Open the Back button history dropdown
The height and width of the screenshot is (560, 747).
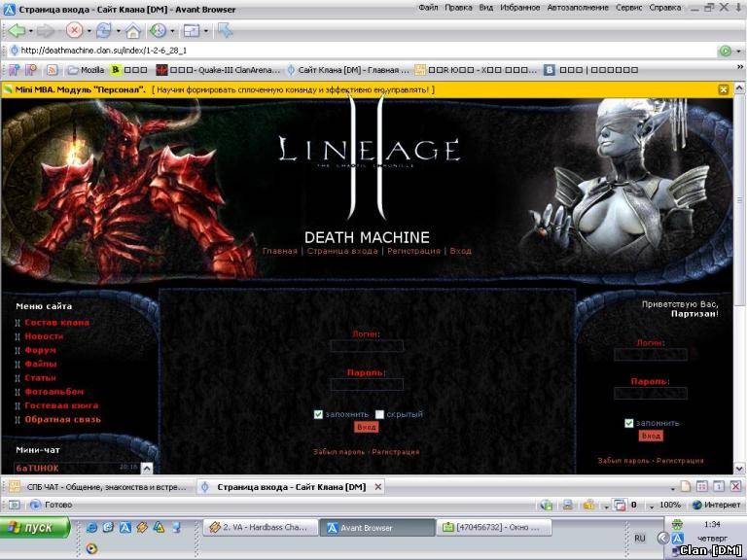31,31
